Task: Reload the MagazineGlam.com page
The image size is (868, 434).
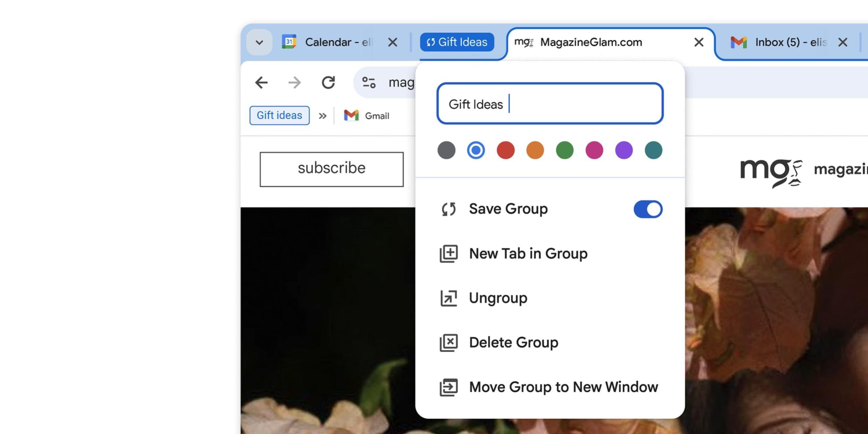Action: coord(328,82)
